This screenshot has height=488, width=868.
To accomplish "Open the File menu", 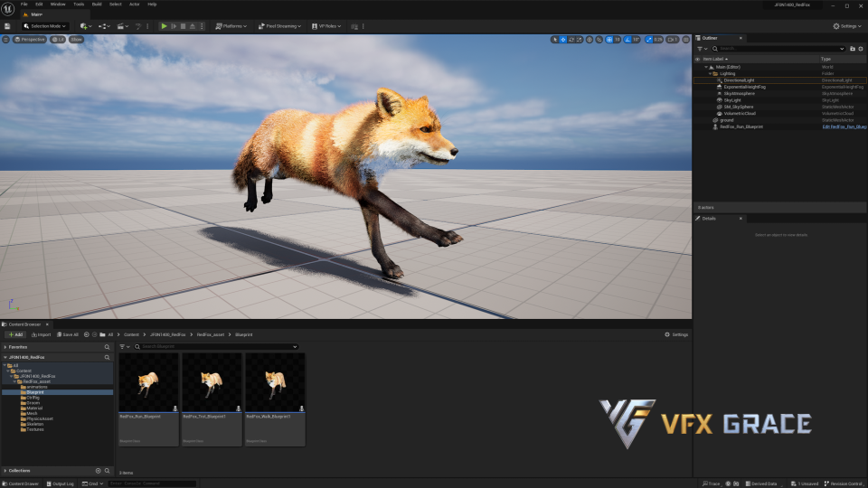I will [x=24, y=4].
